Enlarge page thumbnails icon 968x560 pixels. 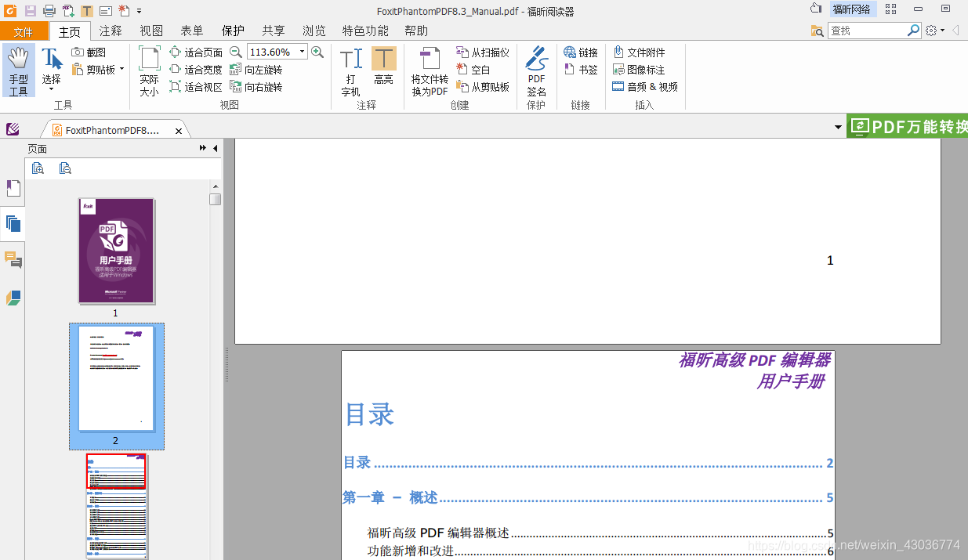(38, 168)
